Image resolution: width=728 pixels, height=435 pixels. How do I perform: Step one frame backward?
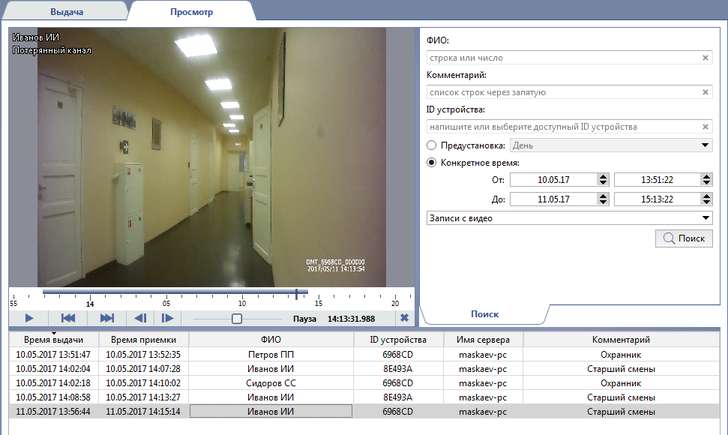click(141, 318)
